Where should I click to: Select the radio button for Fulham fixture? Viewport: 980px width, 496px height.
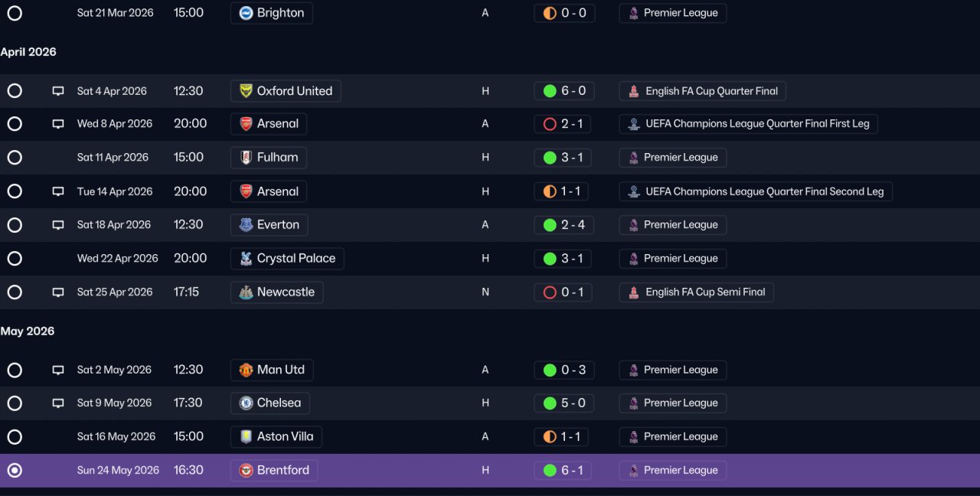15,158
